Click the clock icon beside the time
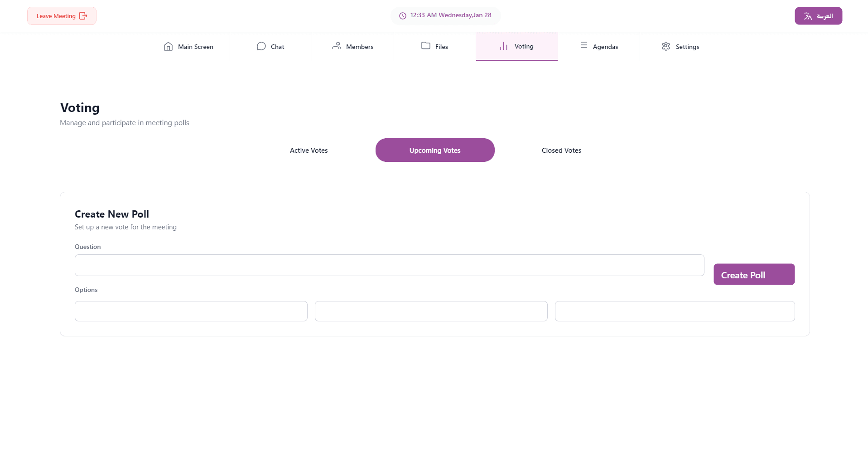 pyautogui.click(x=402, y=15)
